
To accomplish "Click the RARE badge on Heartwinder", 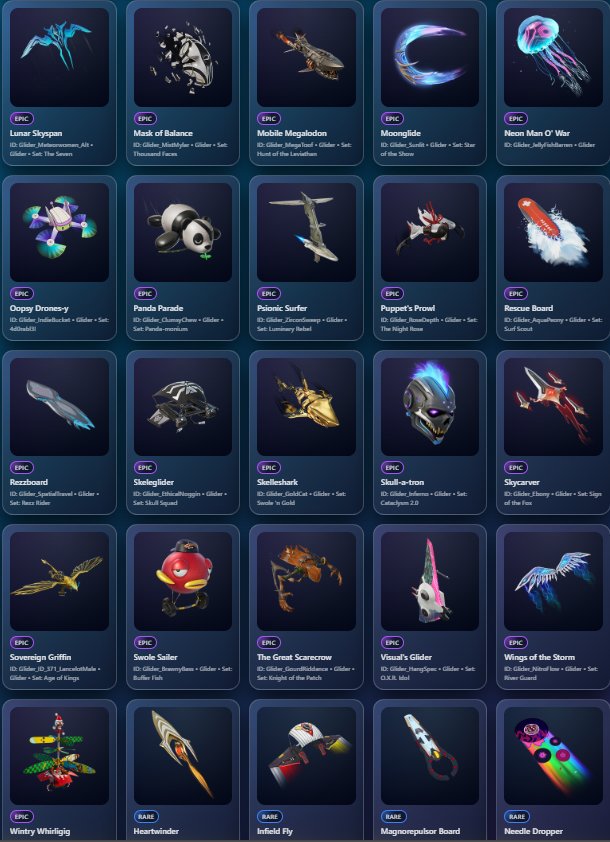I will pos(146,817).
